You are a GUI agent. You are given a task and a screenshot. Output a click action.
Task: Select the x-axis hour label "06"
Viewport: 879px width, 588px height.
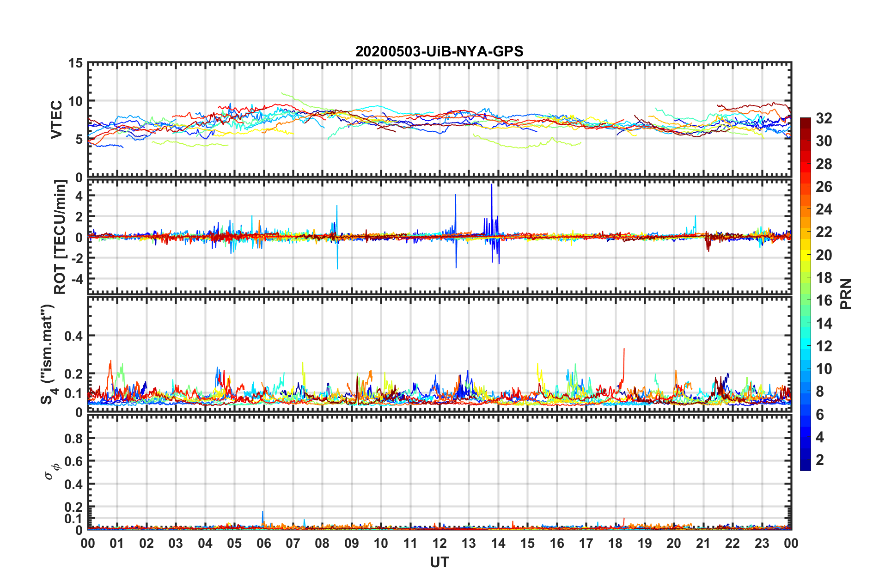(263, 543)
